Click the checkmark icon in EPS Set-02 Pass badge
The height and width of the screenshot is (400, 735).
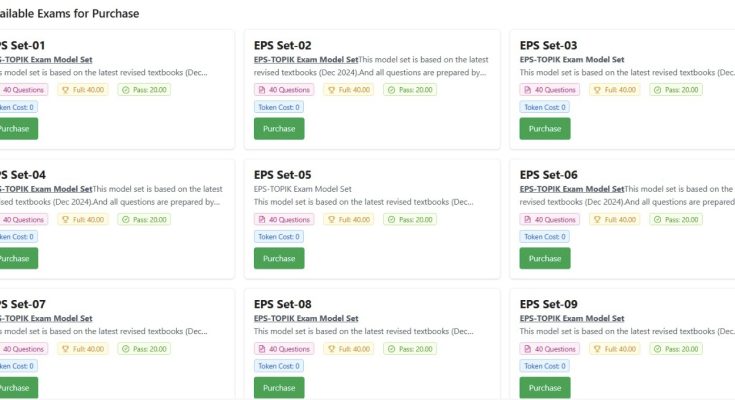pos(390,90)
